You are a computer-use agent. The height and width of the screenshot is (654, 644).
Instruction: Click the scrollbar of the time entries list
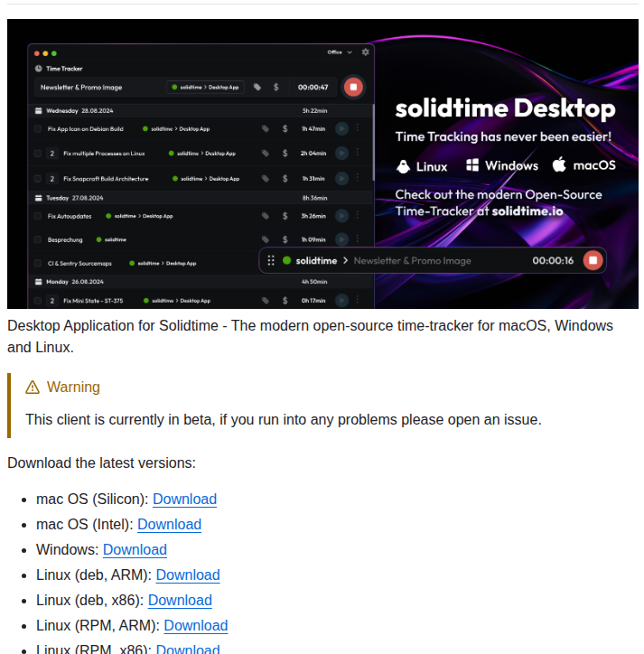point(373,143)
